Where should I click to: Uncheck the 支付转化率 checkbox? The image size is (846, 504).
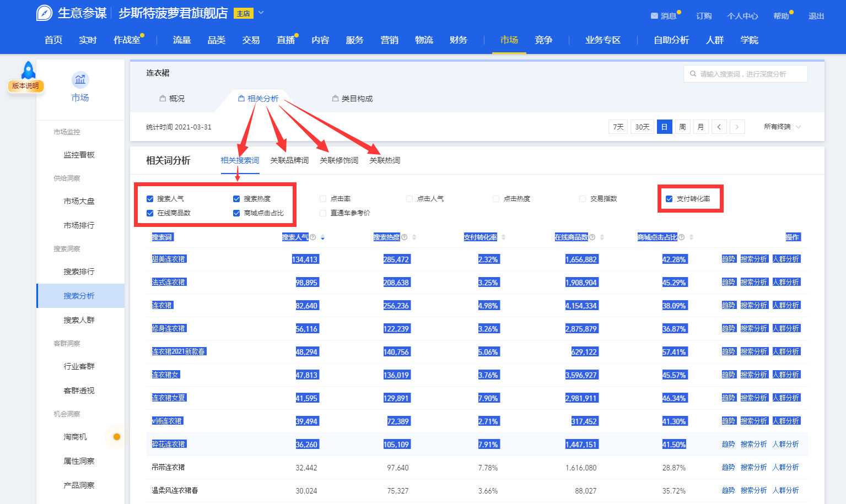[x=669, y=199]
